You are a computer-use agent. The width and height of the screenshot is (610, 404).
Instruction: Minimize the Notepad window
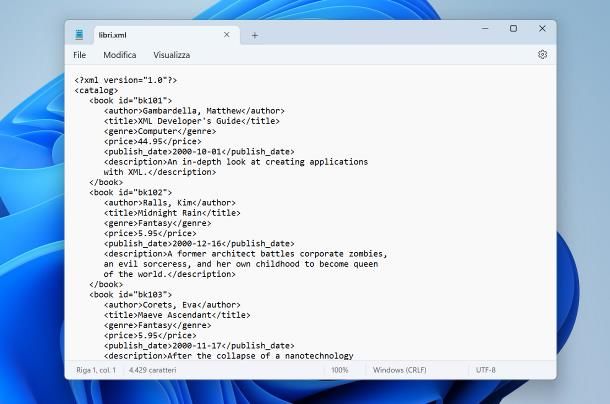pos(485,28)
